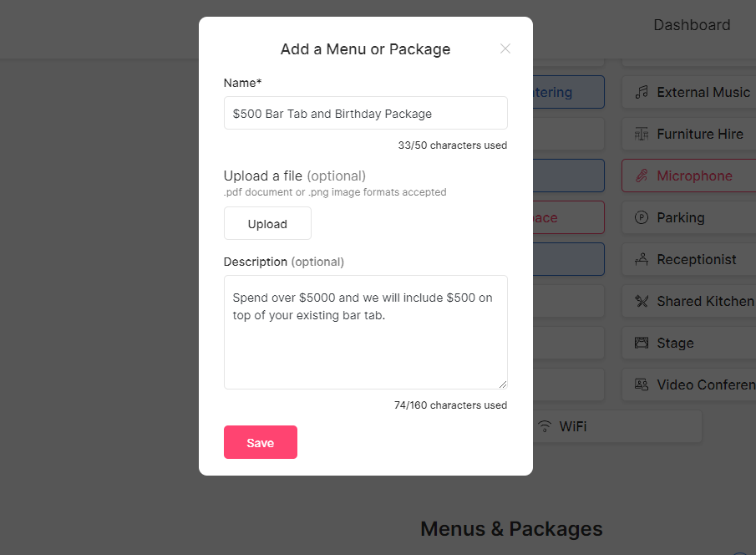Open the Dashboard menu item
756x555 pixels.
(692, 25)
